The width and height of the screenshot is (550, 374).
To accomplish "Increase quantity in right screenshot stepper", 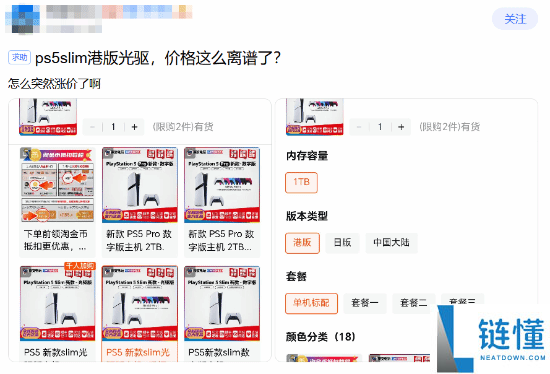I will click(x=401, y=127).
